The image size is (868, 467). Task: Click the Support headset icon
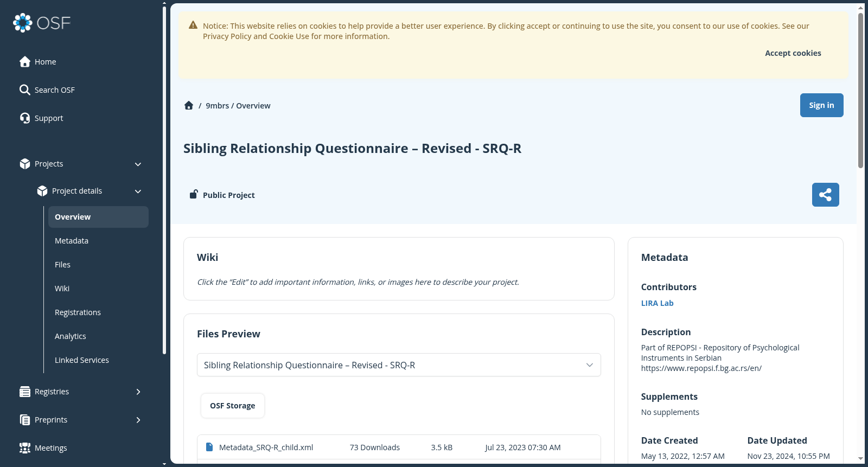coord(24,118)
